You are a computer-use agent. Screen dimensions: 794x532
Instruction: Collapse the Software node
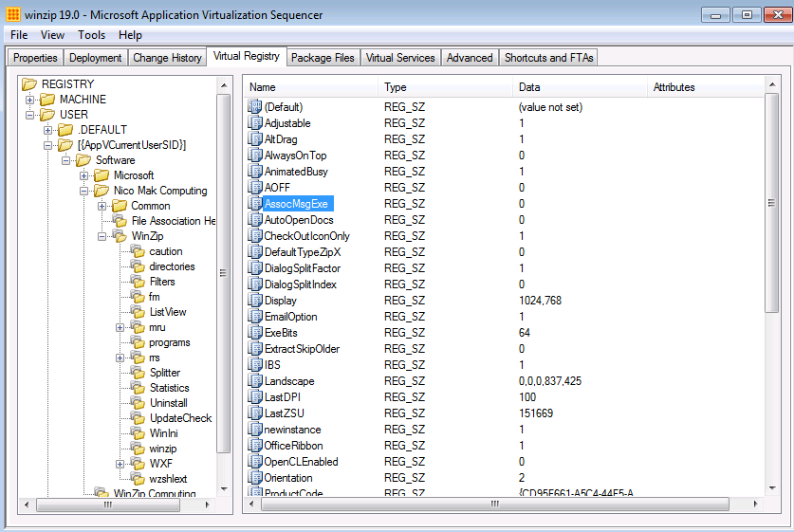[65, 160]
